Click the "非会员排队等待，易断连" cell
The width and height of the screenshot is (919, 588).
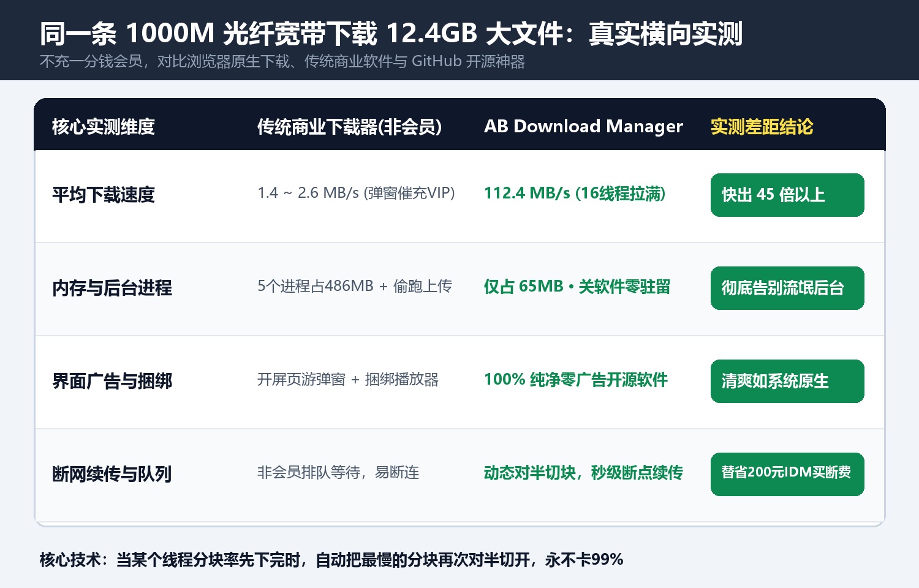(x=339, y=473)
